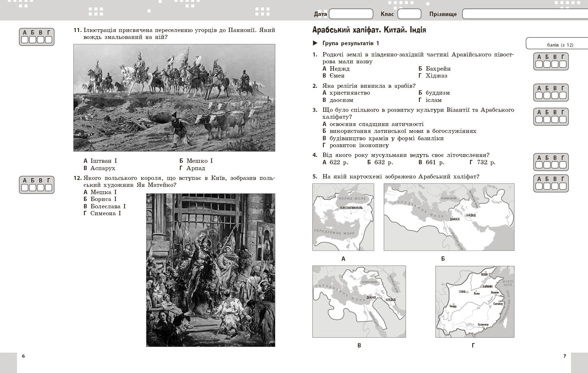
Task: Choose answer option Арпад
Action: click(x=196, y=168)
